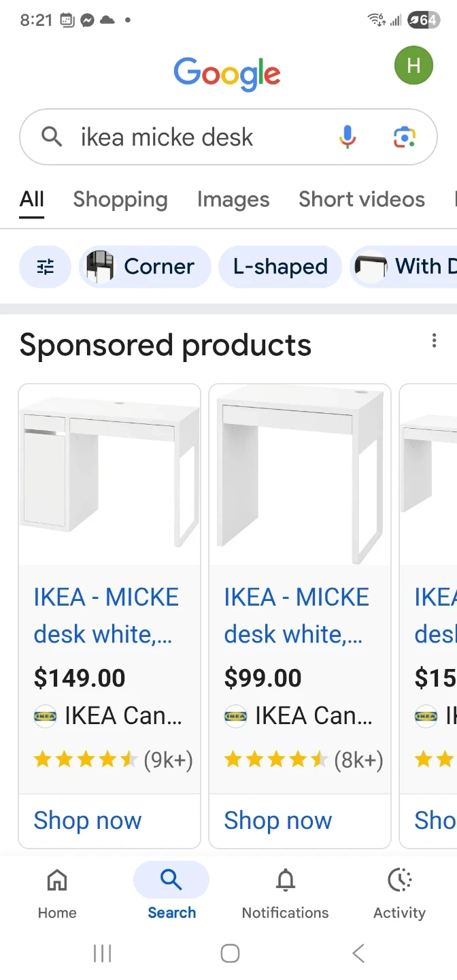Tap Shop now for the $99.00 desk
Viewport: 457px width, 980px height.
point(278,821)
